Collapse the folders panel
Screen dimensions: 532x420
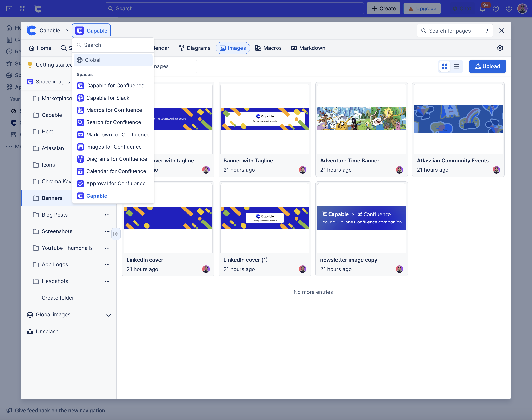click(x=116, y=234)
